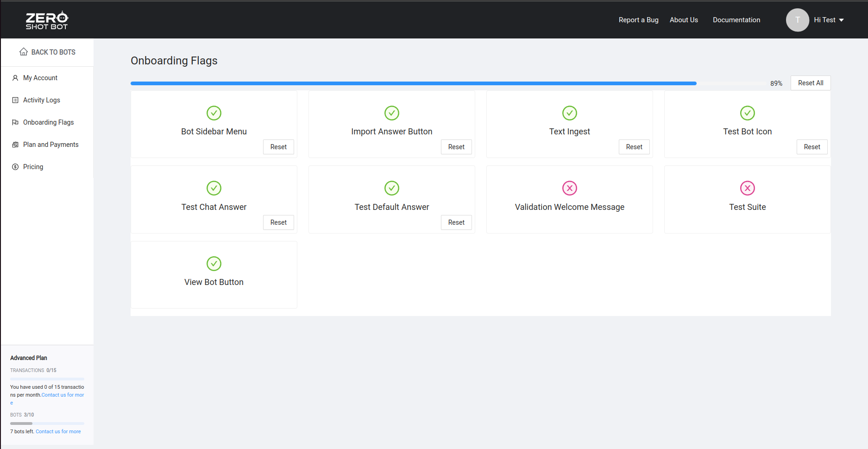
Task: Select the My Account person icon
Action: (14, 77)
